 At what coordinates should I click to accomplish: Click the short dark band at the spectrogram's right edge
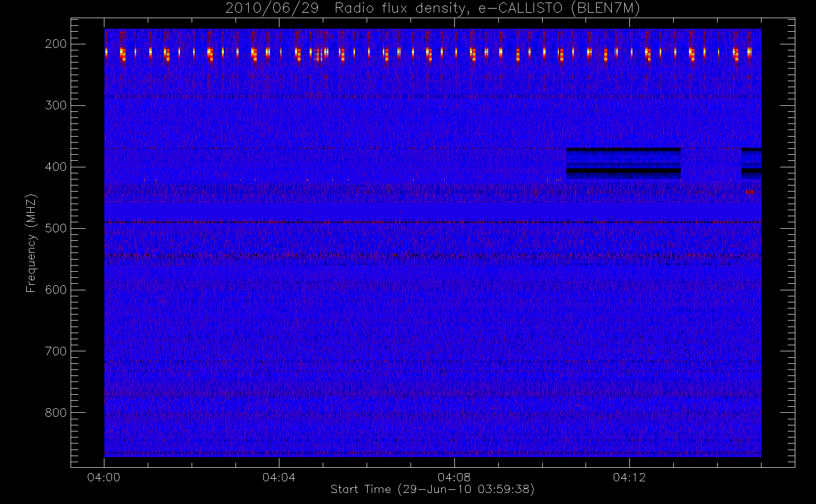(751, 164)
